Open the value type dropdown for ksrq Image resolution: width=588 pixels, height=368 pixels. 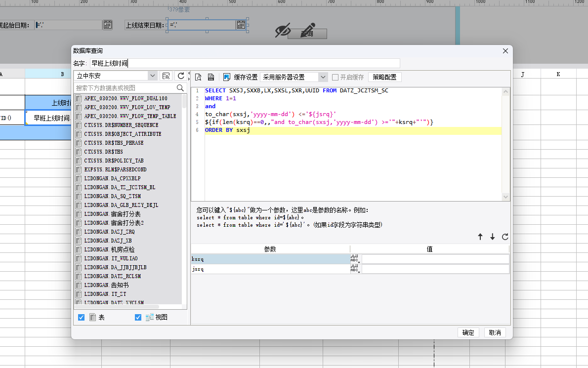[355, 259]
